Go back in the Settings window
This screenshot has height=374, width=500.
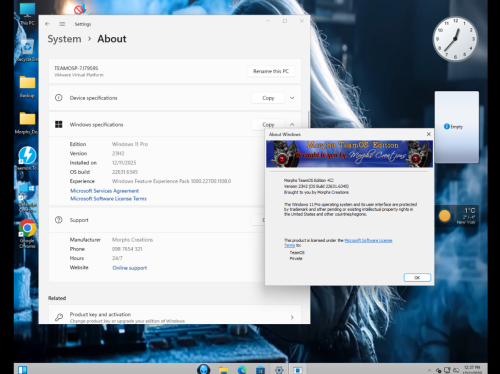coord(47,24)
